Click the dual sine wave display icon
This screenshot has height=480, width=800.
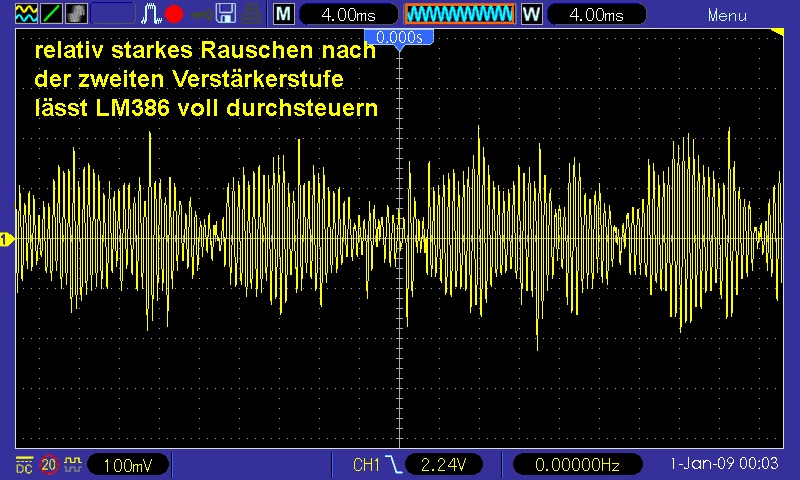coord(26,14)
